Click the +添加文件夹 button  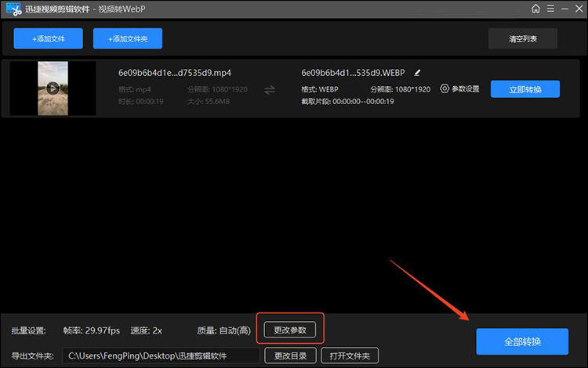tap(128, 38)
